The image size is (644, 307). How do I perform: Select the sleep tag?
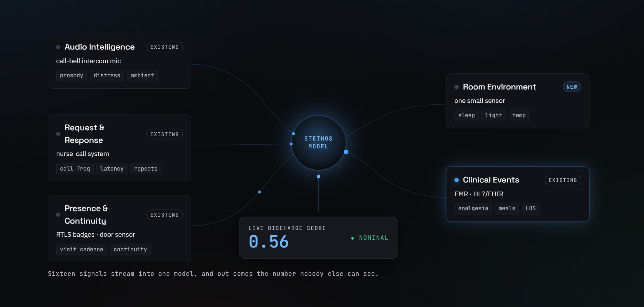click(466, 115)
